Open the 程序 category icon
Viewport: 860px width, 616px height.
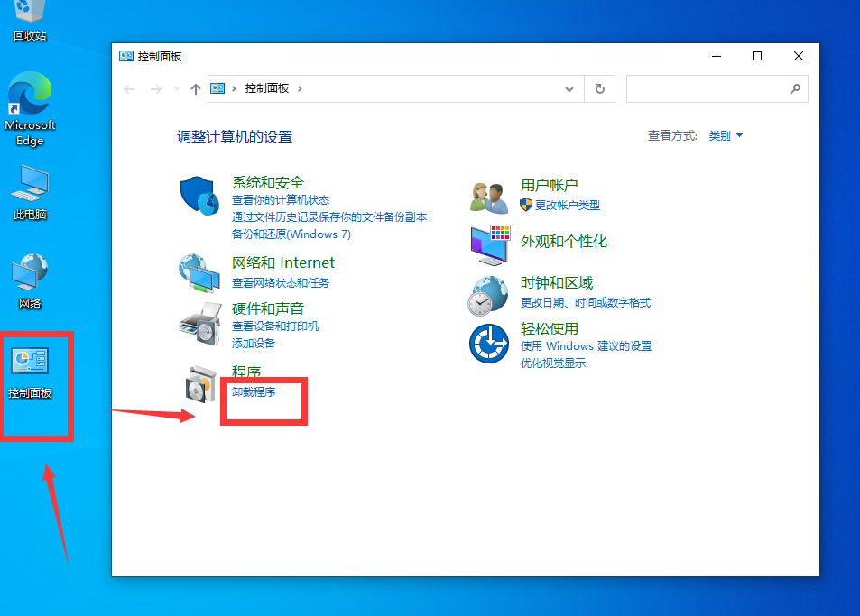(199, 383)
